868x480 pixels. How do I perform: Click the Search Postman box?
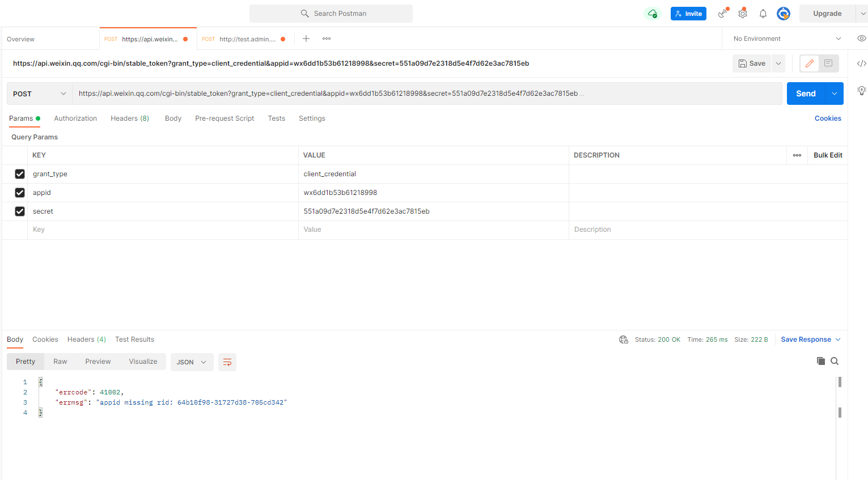[331, 14]
